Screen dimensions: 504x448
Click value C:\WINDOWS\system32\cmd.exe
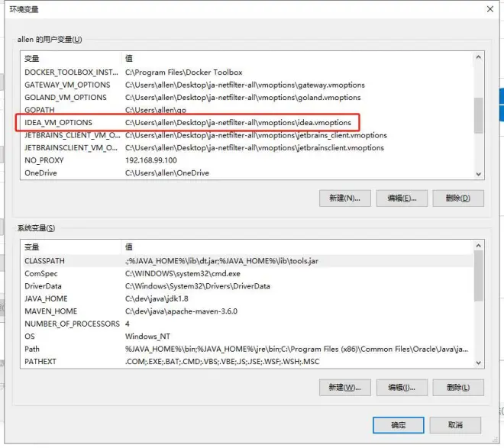tap(183, 274)
